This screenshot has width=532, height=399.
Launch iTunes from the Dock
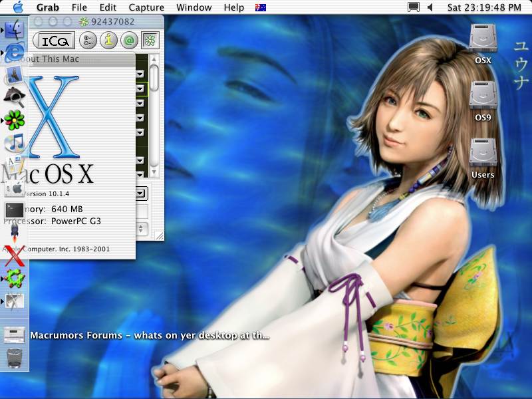(x=14, y=142)
